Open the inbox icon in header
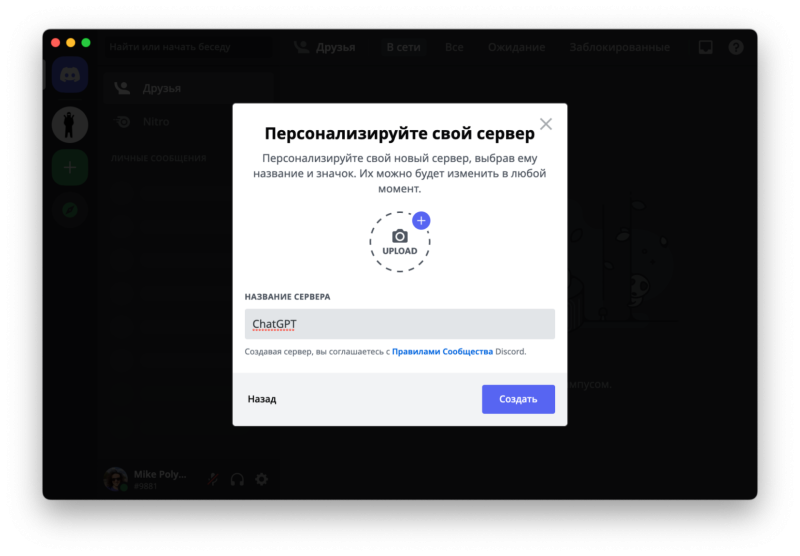The width and height of the screenshot is (800, 556). tap(706, 47)
